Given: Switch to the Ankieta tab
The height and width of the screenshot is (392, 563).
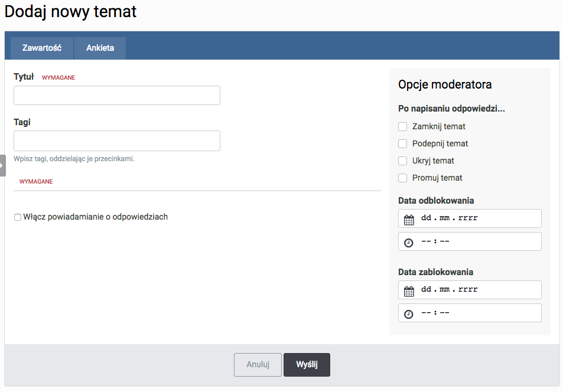Looking at the screenshot, I should click(100, 48).
